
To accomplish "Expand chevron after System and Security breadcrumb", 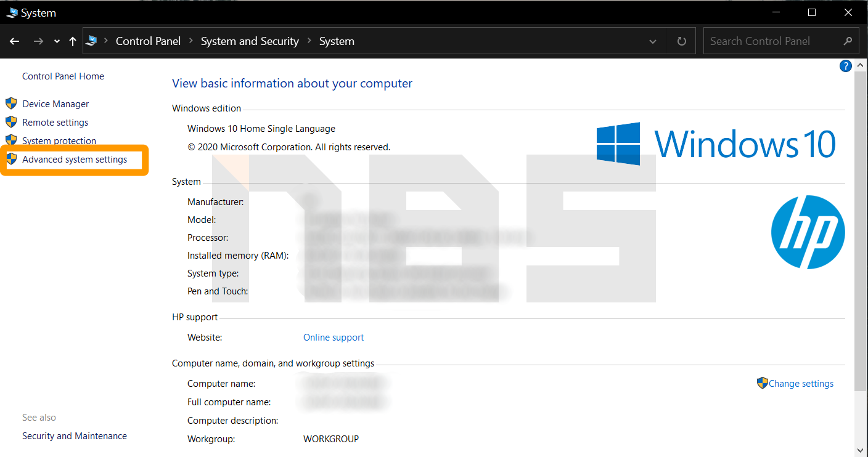I will pyautogui.click(x=309, y=41).
